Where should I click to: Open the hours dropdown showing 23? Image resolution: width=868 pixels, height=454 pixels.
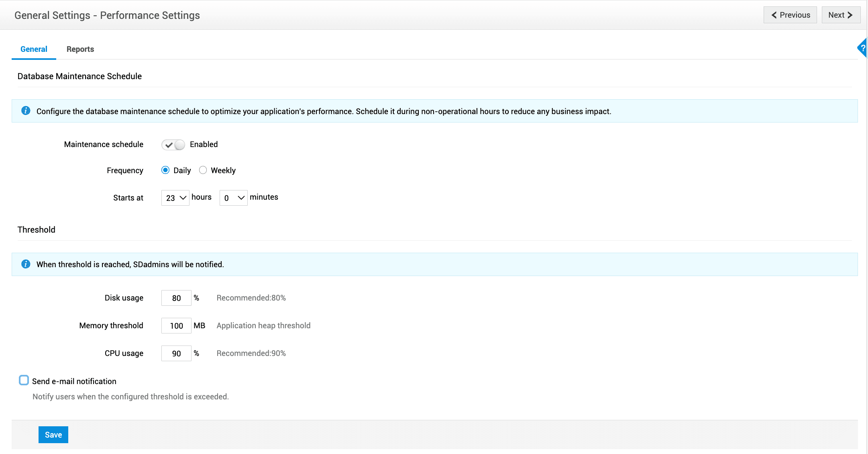(x=175, y=198)
